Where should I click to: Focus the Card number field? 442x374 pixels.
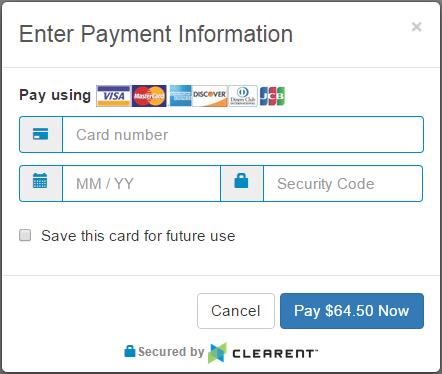click(x=243, y=135)
